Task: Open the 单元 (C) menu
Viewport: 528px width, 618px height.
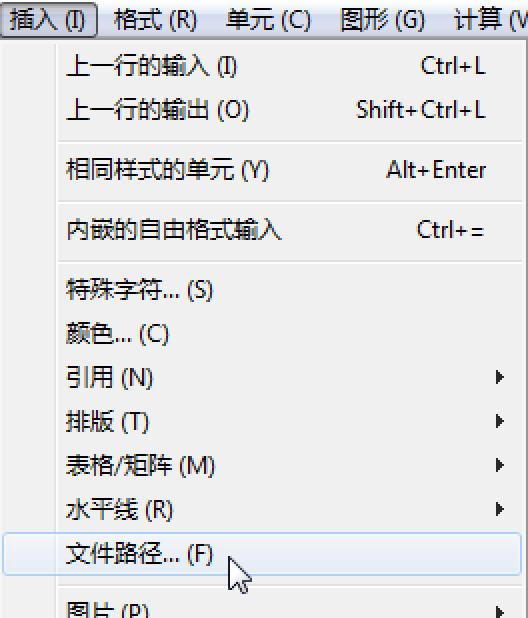Action: tap(268, 20)
